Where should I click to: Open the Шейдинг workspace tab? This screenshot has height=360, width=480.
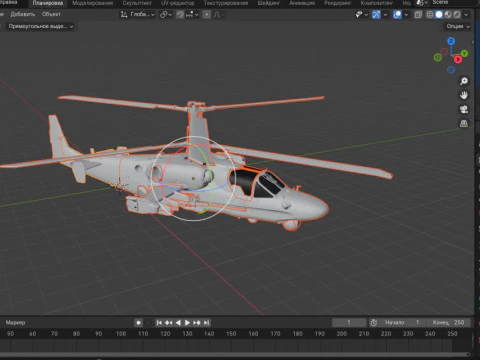[x=268, y=3]
